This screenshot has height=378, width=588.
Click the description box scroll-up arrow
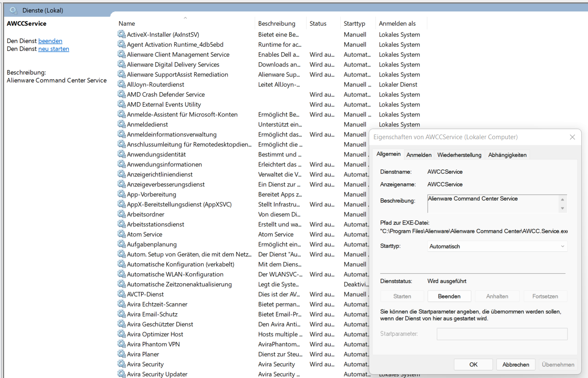tap(562, 199)
